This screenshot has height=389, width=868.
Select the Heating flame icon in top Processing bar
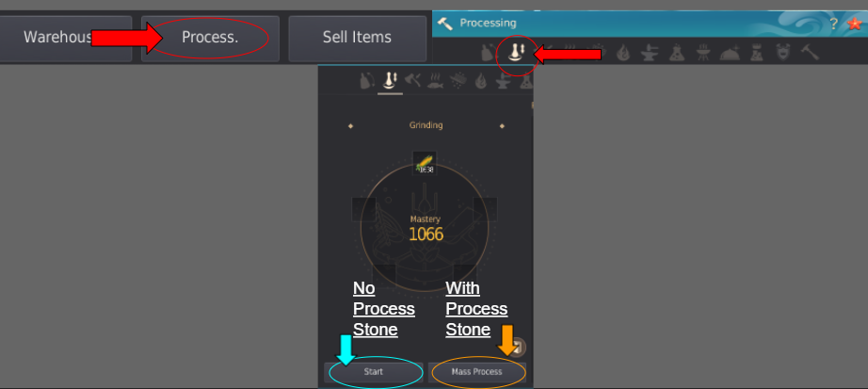click(x=623, y=53)
